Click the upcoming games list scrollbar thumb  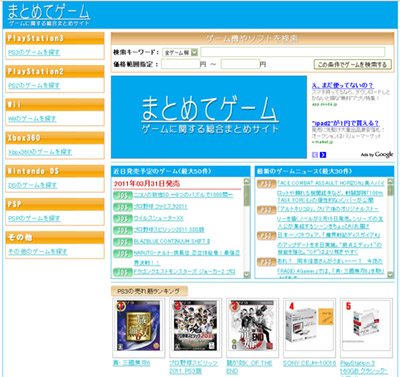(247, 196)
